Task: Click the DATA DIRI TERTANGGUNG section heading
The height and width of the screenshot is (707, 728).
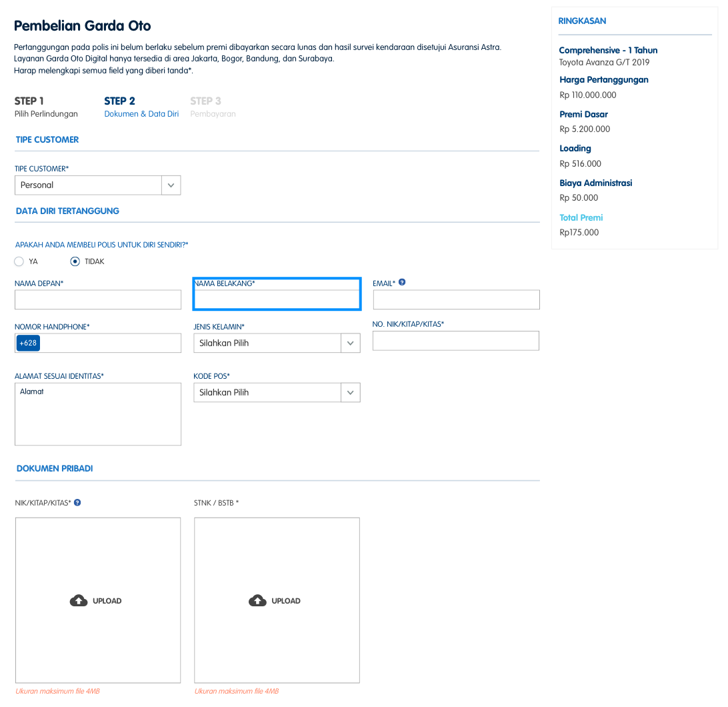Action: [67, 211]
